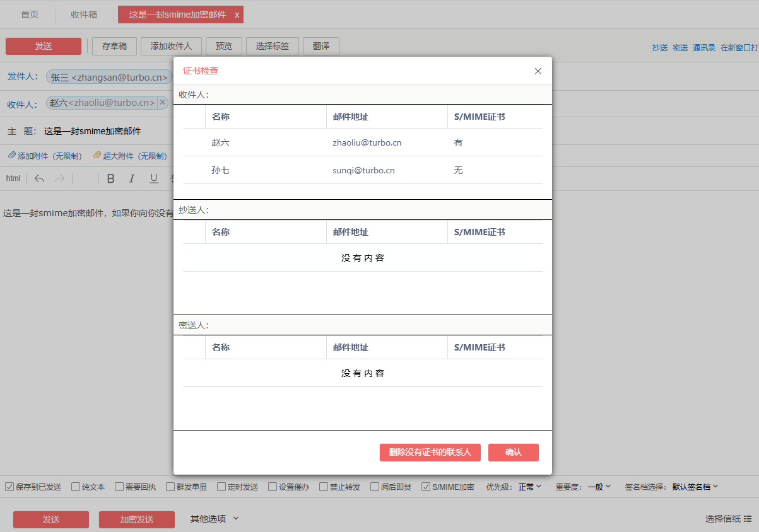Image resolution: width=759 pixels, height=532 pixels.
Task: Toggle underline formatting in editor
Action: click(x=153, y=178)
